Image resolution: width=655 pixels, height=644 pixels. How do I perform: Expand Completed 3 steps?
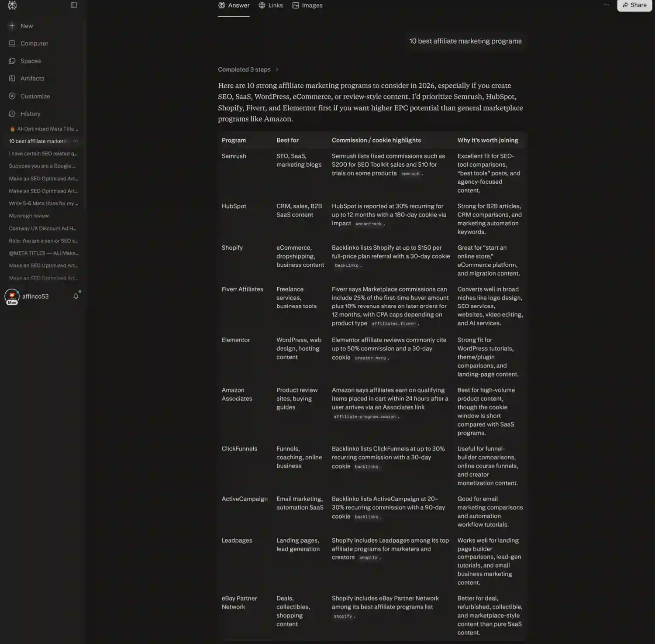pyautogui.click(x=248, y=69)
